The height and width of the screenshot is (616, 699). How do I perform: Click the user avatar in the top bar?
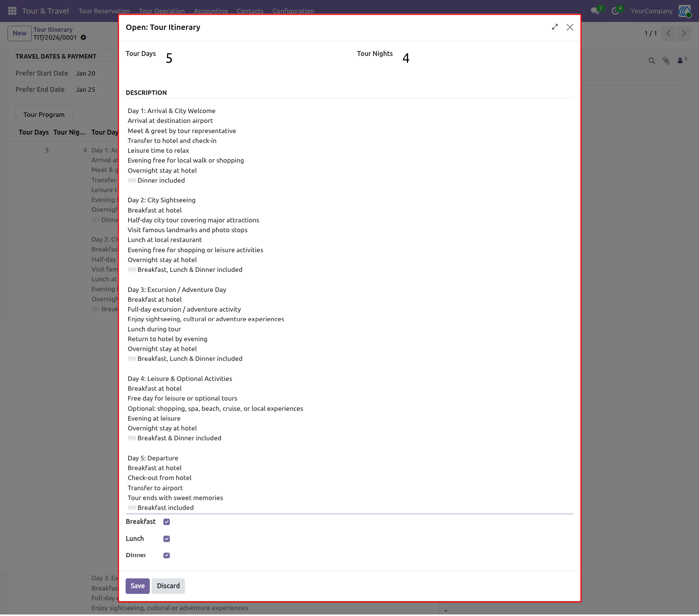click(685, 11)
